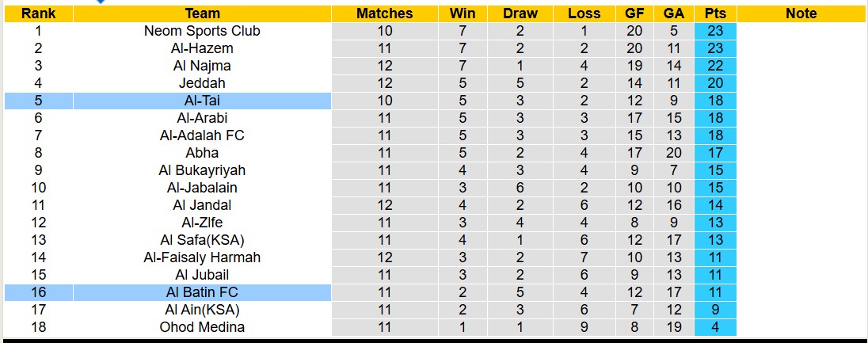The image size is (868, 343).
Task: Click the Al-Faisaly Harmah team name
Action: pos(202,257)
